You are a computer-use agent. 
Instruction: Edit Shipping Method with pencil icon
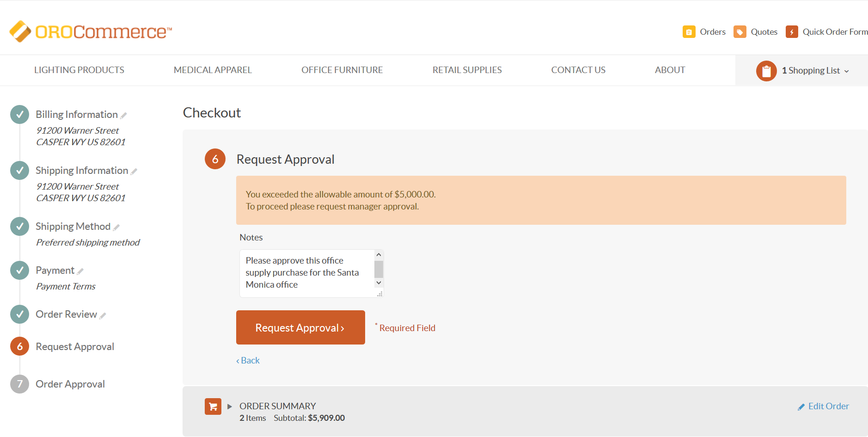click(x=116, y=228)
